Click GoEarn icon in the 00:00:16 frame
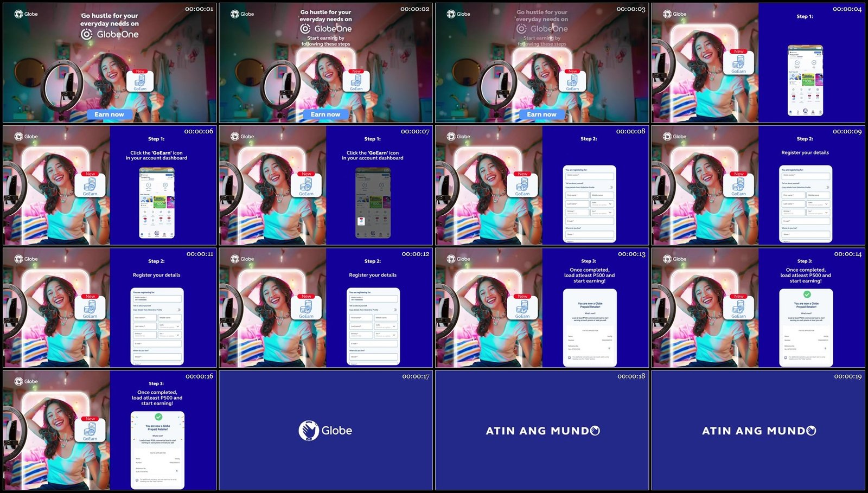Image resolution: width=868 pixels, height=493 pixels. point(90,430)
